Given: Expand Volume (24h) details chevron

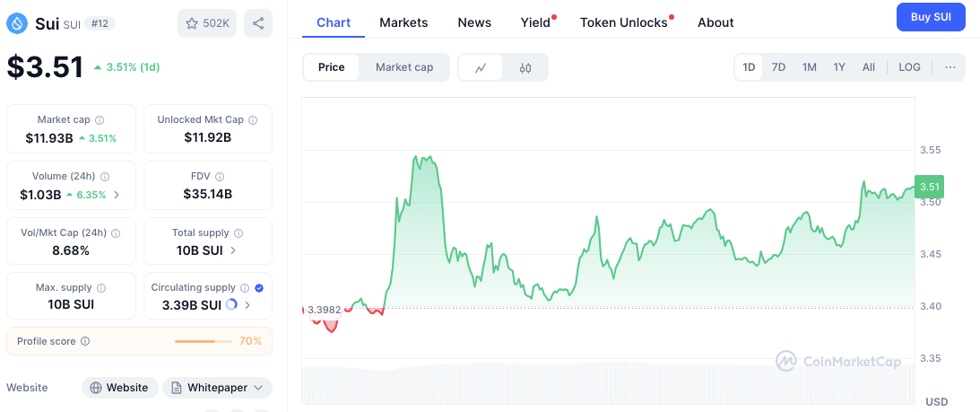Looking at the screenshot, I should coord(117,195).
